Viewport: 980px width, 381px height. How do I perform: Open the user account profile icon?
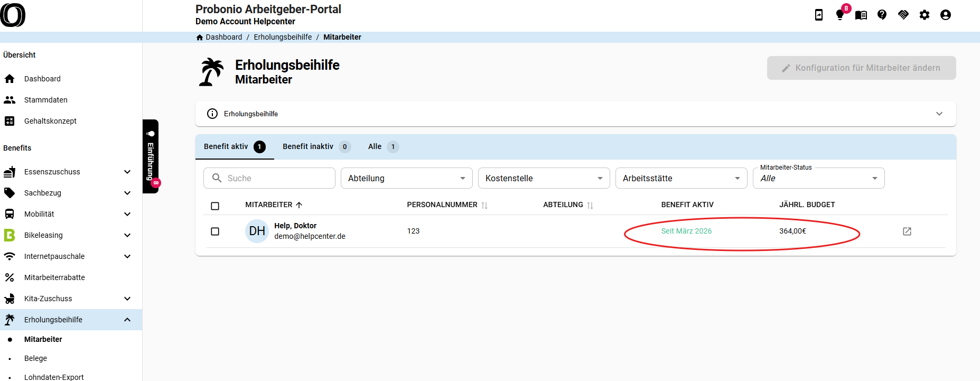click(946, 15)
